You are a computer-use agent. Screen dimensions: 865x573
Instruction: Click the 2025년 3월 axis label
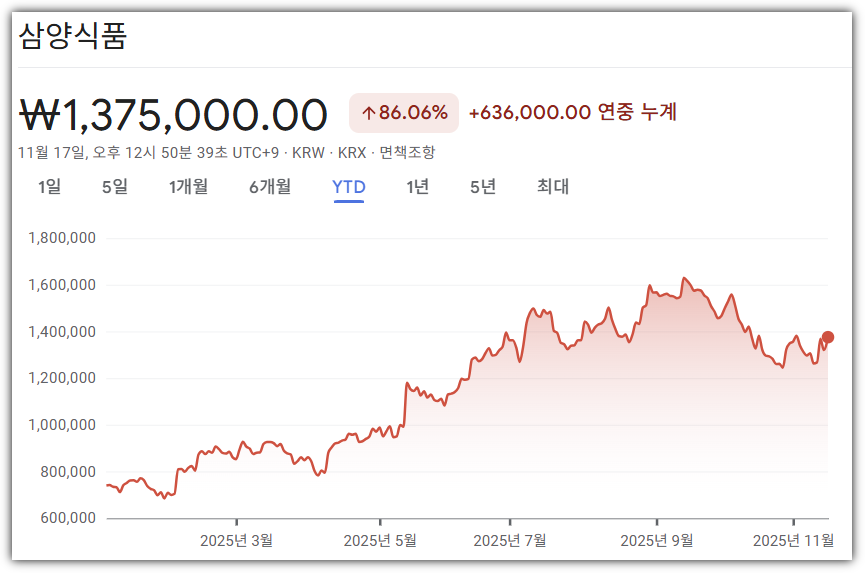(236, 540)
